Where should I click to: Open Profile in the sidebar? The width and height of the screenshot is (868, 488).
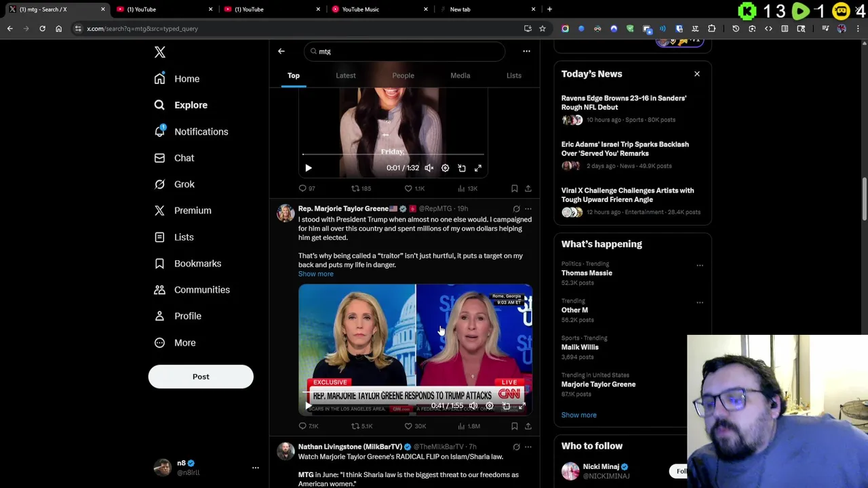[177, 316]
